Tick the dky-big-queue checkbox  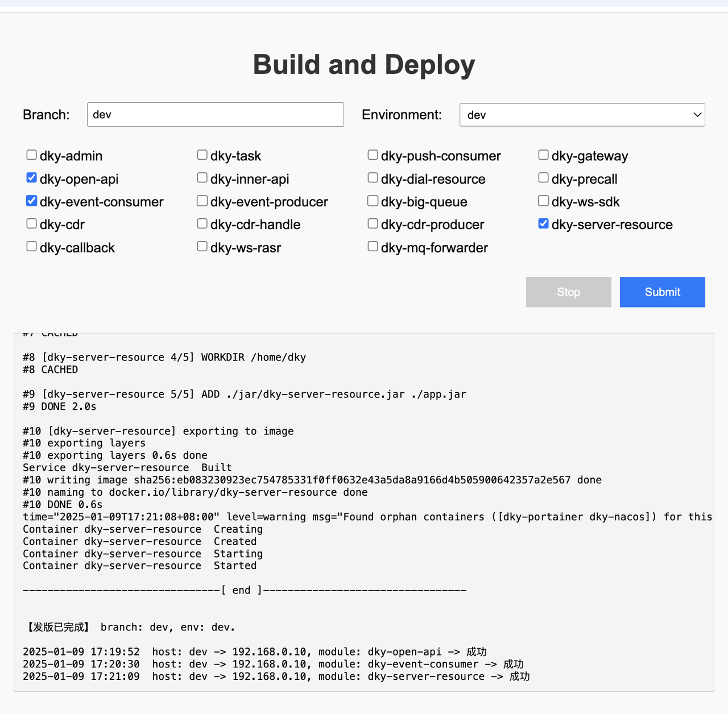click(373, 201)
